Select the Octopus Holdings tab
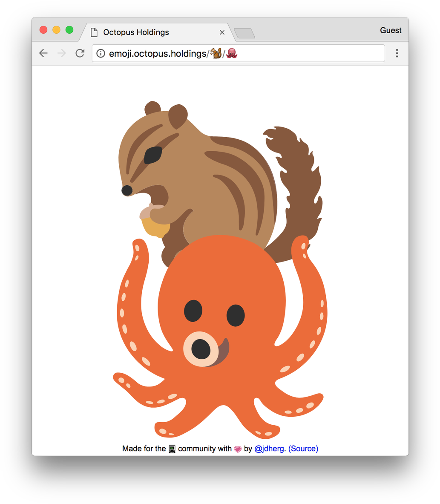The width and height of the screenshot is (440, 504). (x=136, y=32)
